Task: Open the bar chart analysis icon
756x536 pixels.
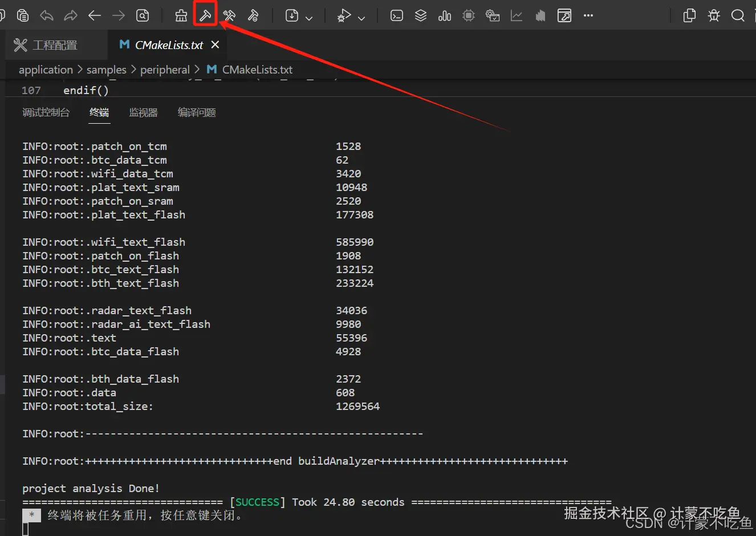Action: tap(445, 15)
